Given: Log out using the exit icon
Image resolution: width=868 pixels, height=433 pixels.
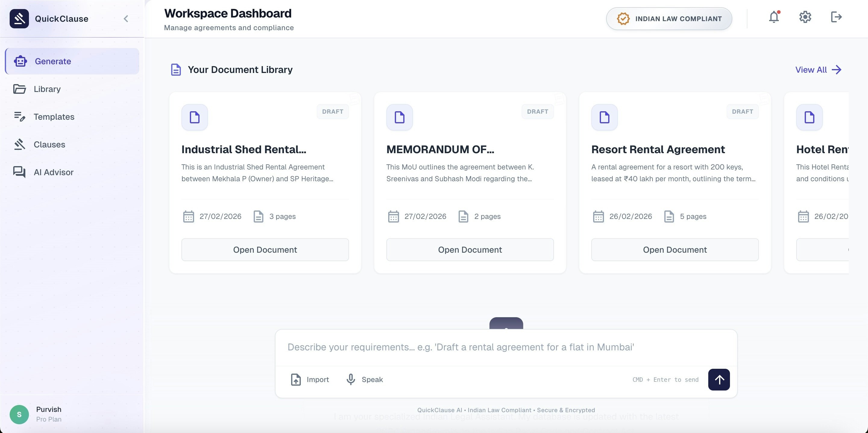Looking at the screenshot, I should 836,17.
